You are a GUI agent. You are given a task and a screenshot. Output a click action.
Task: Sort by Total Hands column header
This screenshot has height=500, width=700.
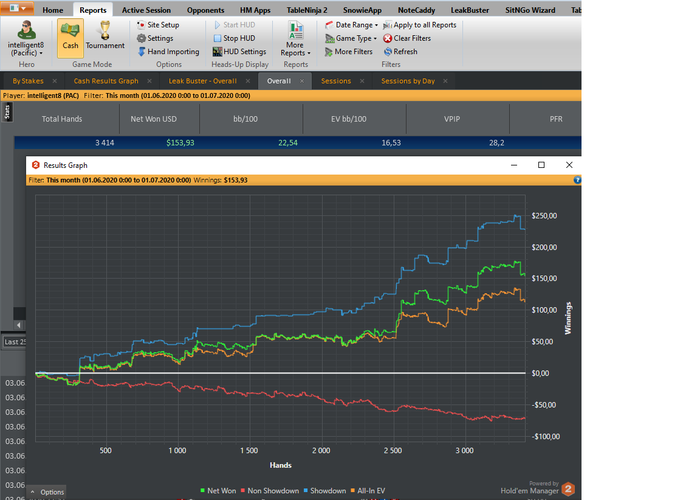click(62, 119)
